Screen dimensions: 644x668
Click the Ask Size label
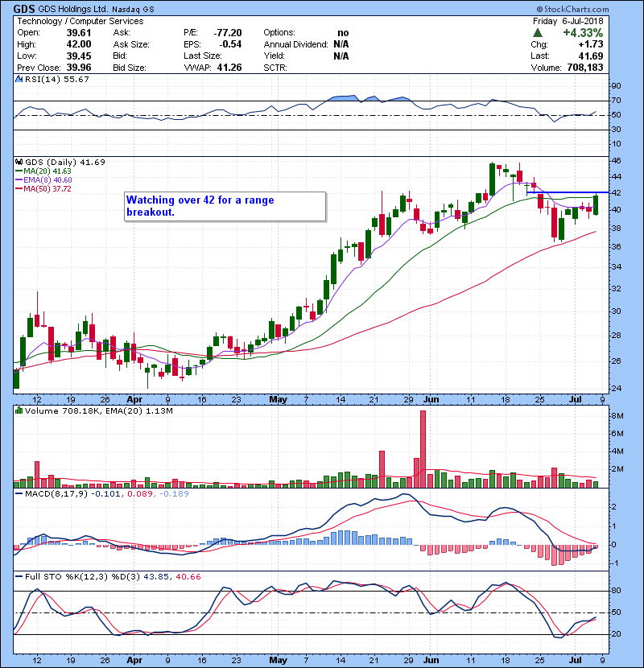131,44
